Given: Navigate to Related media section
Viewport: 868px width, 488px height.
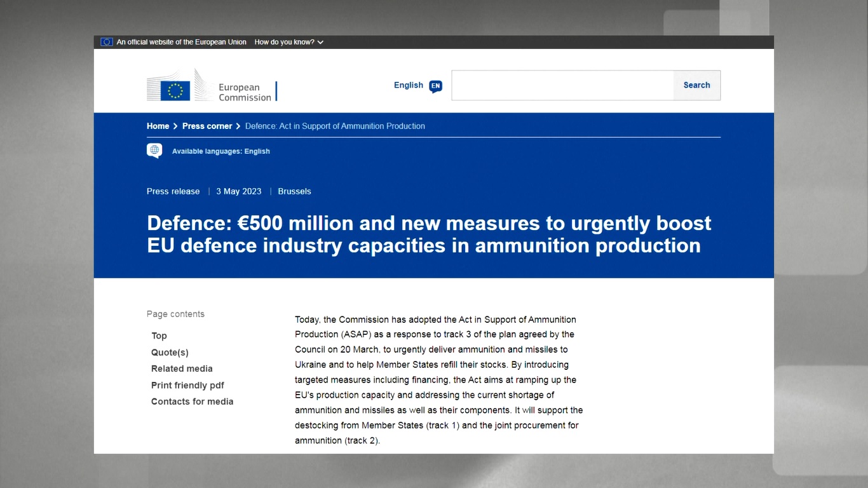Looking at the screenshot, I should (182, 369).
